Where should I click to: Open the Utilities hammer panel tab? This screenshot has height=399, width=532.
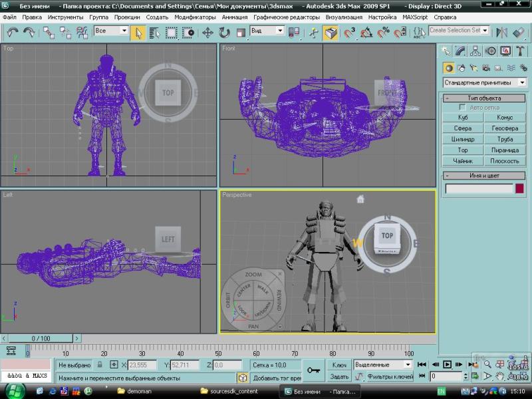[519, 51]
